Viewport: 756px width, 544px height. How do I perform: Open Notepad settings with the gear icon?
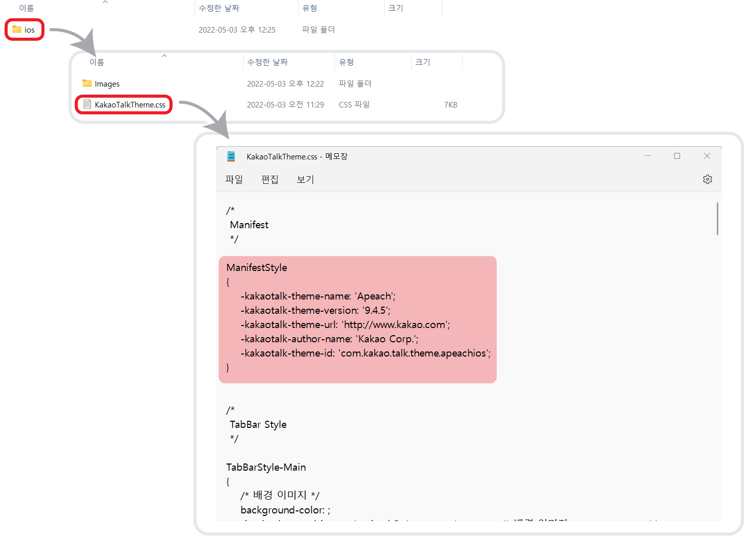[x=707, y=179]
